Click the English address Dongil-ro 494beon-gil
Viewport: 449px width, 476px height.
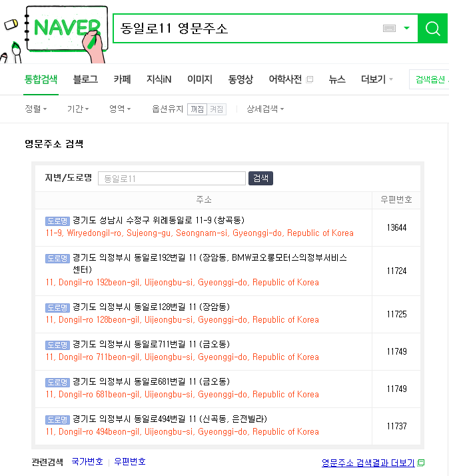(183, 432)
